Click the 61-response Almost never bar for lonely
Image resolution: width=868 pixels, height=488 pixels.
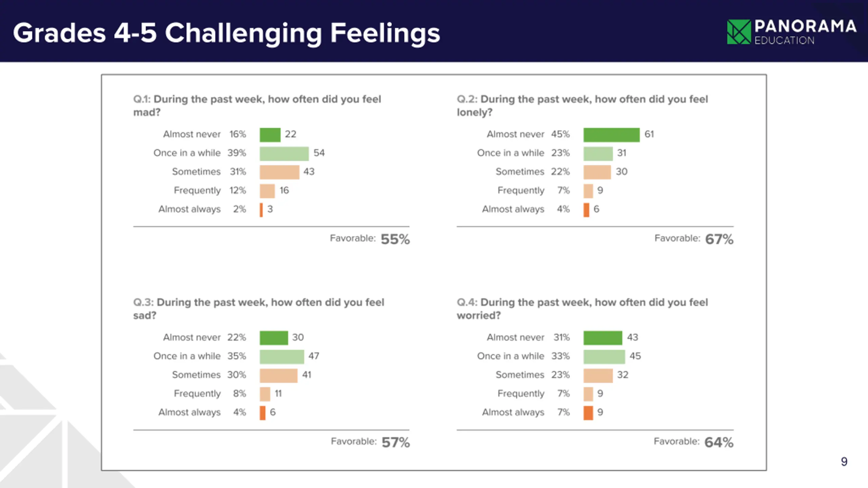click(611, 135)
